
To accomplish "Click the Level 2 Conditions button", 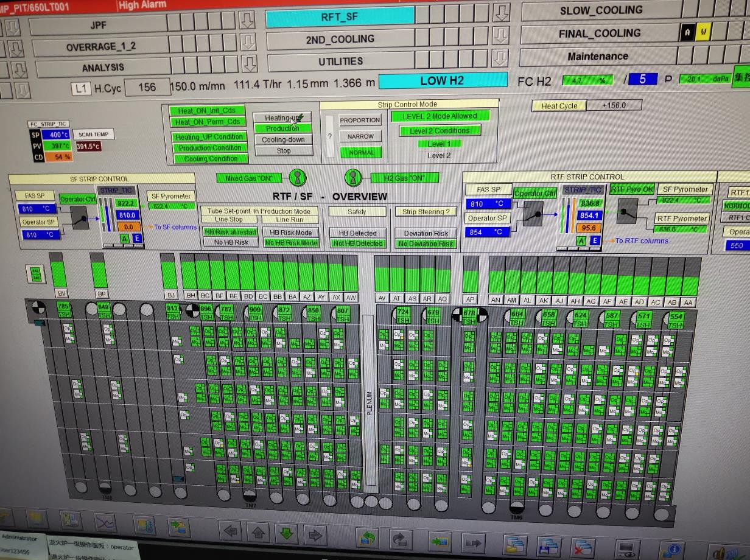I will [440, 130].
